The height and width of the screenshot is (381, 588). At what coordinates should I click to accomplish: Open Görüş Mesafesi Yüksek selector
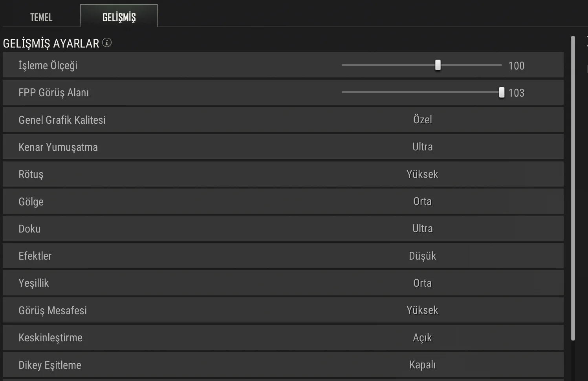[x=422, y=310]
